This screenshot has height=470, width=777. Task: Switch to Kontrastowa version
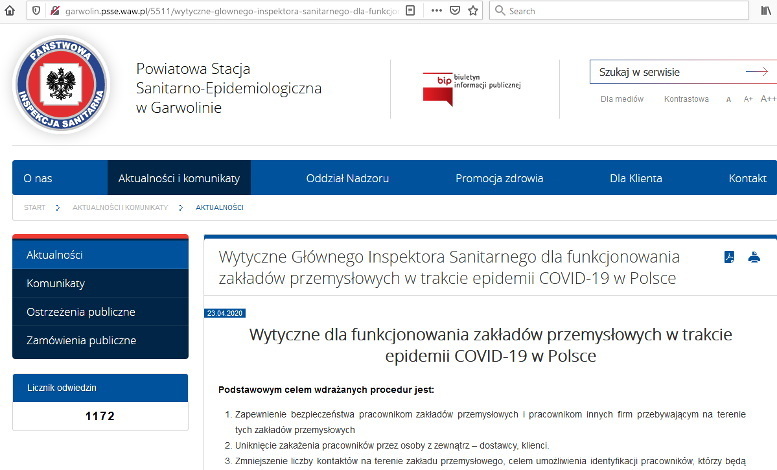tap(686, 99)
